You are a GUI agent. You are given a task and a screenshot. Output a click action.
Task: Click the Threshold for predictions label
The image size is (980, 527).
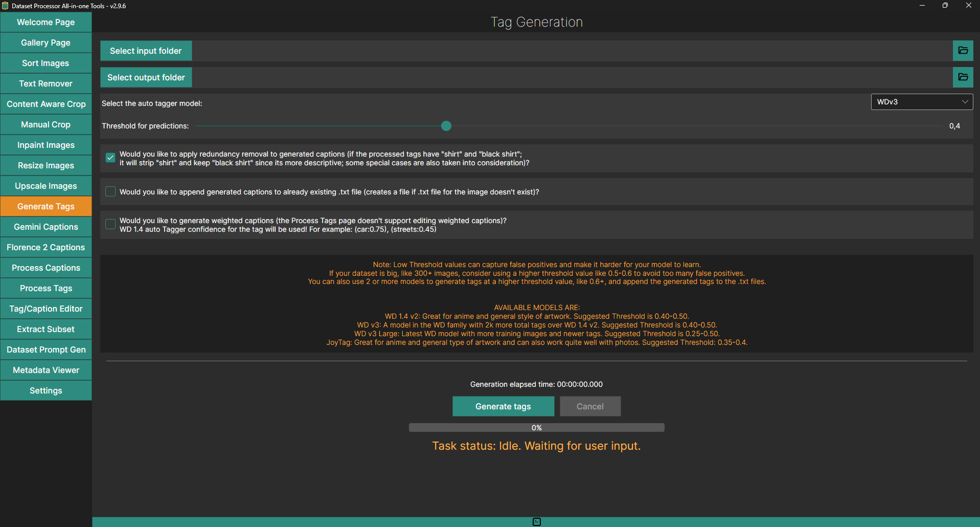[145, 126]
